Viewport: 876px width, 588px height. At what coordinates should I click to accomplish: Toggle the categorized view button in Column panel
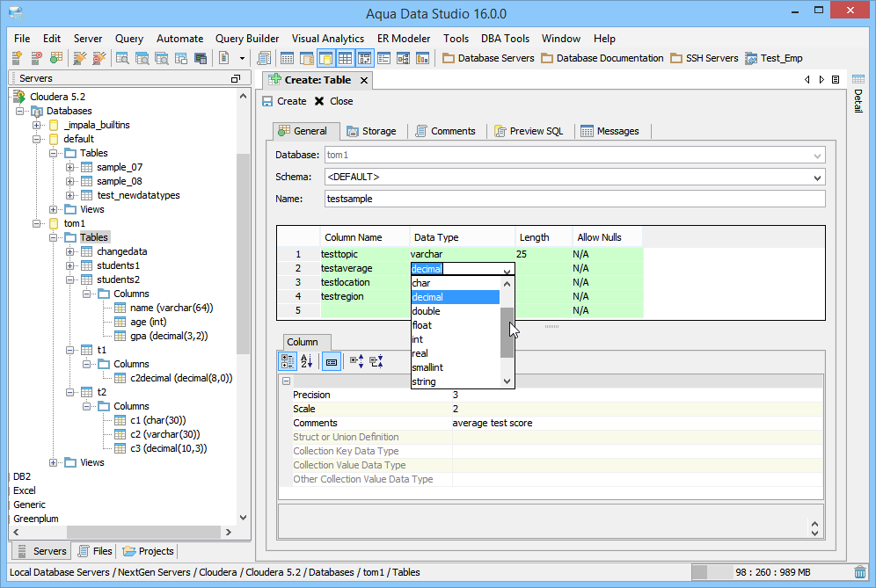click(288, 360)
